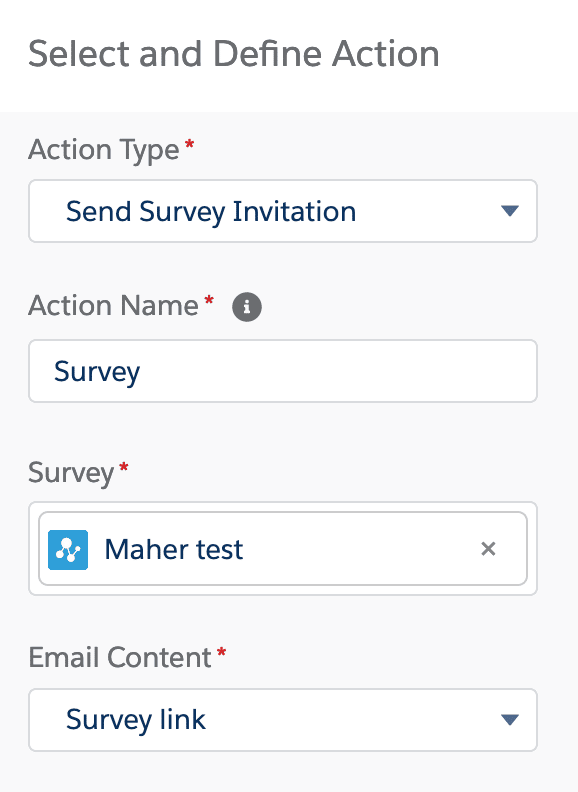Click the Action Name field label
Image resolution: width=578 pixels, height=792 pixels.
[114, 306]
